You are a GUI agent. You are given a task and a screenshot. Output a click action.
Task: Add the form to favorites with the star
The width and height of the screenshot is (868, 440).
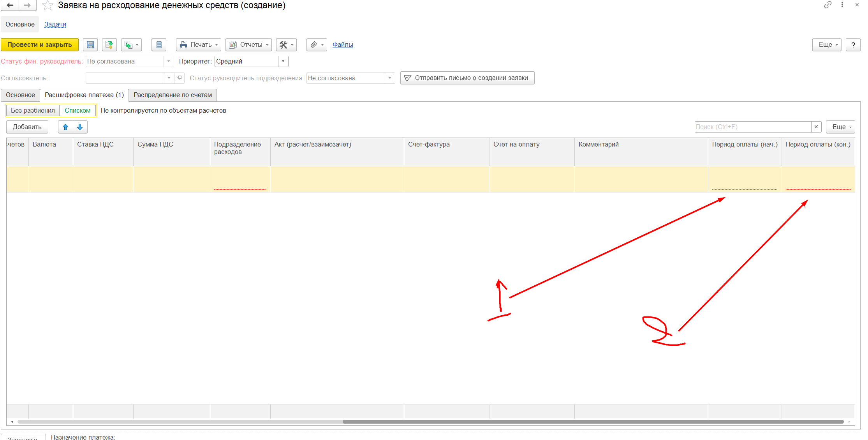click(48, 5)
